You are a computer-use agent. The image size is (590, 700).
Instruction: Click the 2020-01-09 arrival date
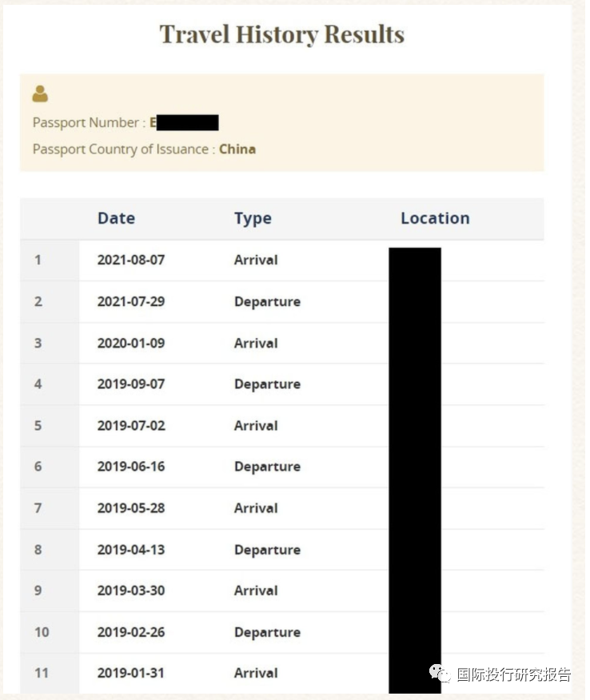(x=131, y=344)
